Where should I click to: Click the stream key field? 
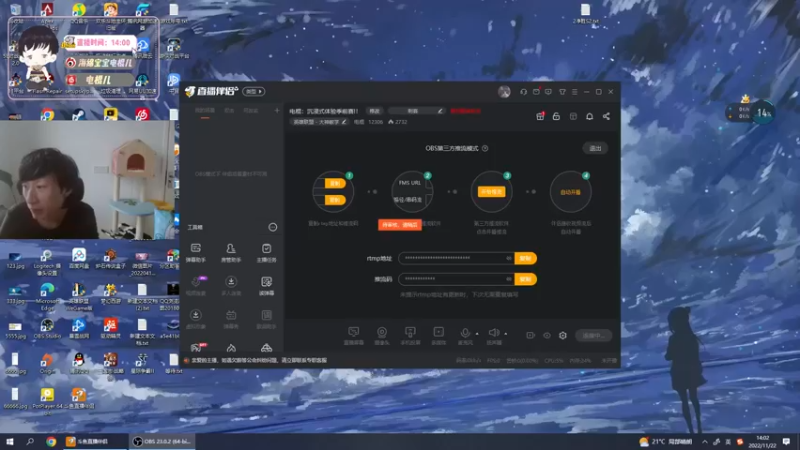456,279
